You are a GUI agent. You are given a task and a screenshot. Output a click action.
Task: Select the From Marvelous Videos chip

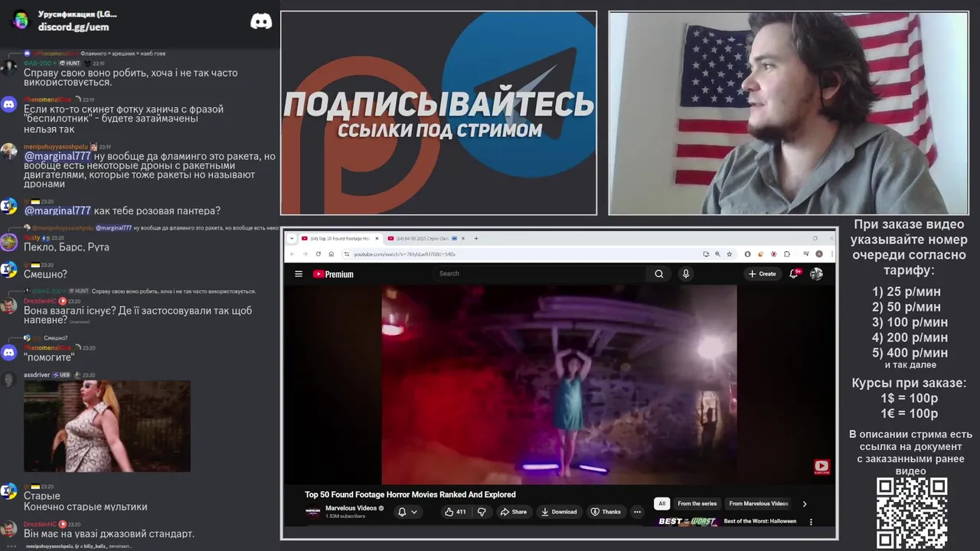(759, 504)
